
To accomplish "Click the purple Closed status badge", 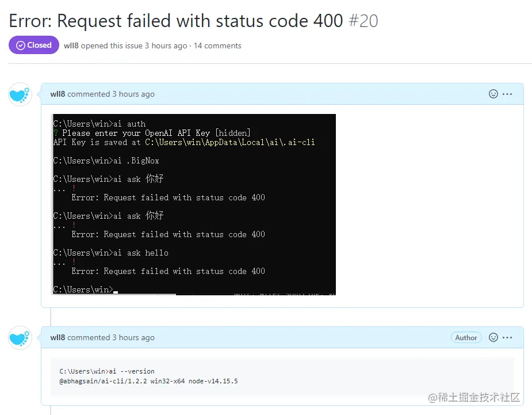I will [33, 45].
